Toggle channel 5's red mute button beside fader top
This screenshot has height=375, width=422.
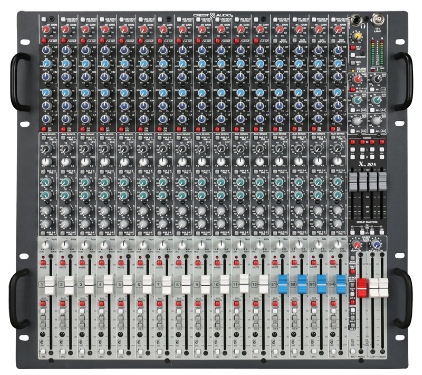tap(121, 263)
